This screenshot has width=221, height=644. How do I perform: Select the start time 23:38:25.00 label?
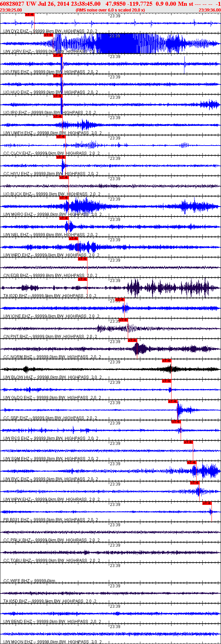point(11,10)
